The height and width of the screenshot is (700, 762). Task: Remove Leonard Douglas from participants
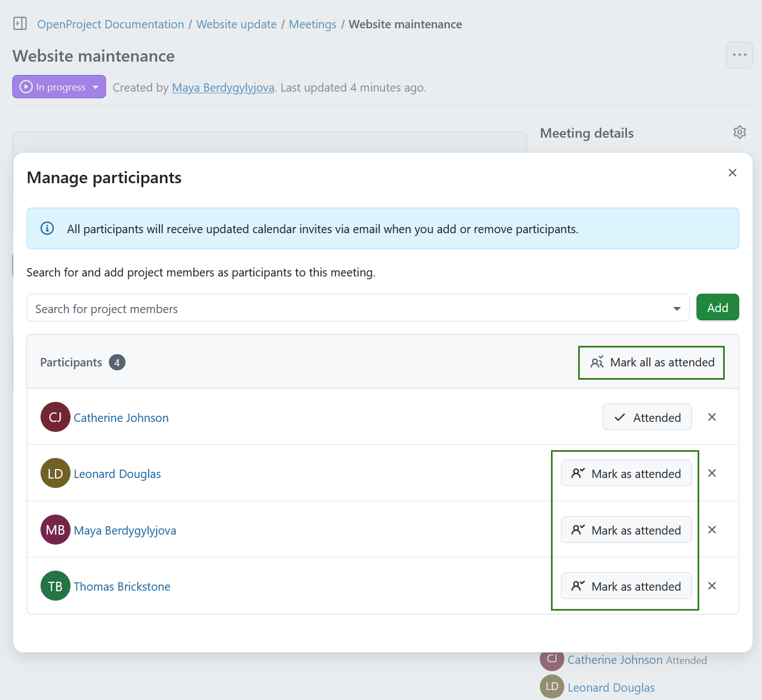point(711,473)
